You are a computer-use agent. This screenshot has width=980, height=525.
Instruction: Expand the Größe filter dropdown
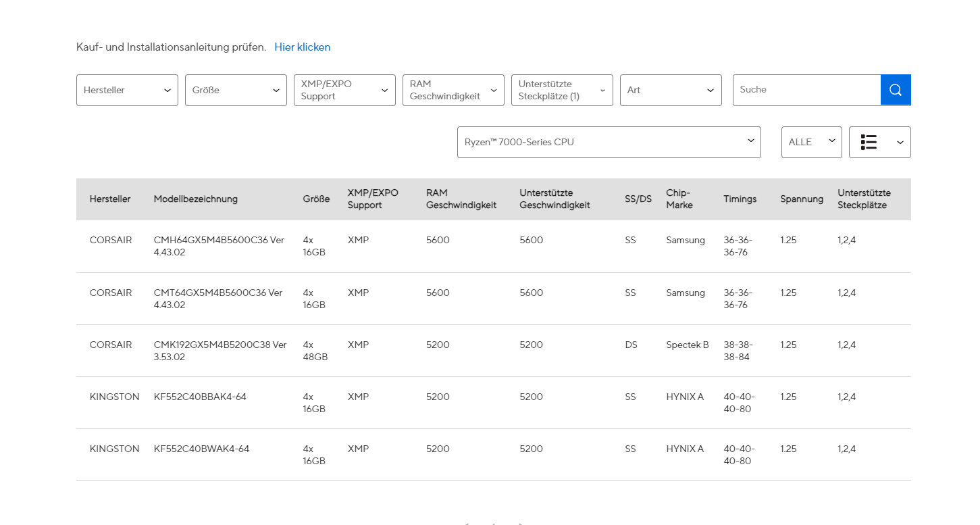coord(236,90)
